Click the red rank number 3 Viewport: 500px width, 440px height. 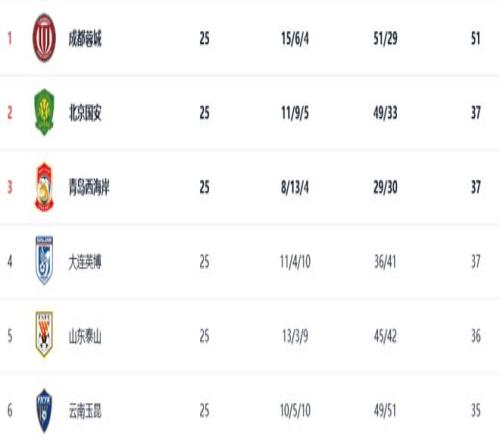tap(10, 187)
